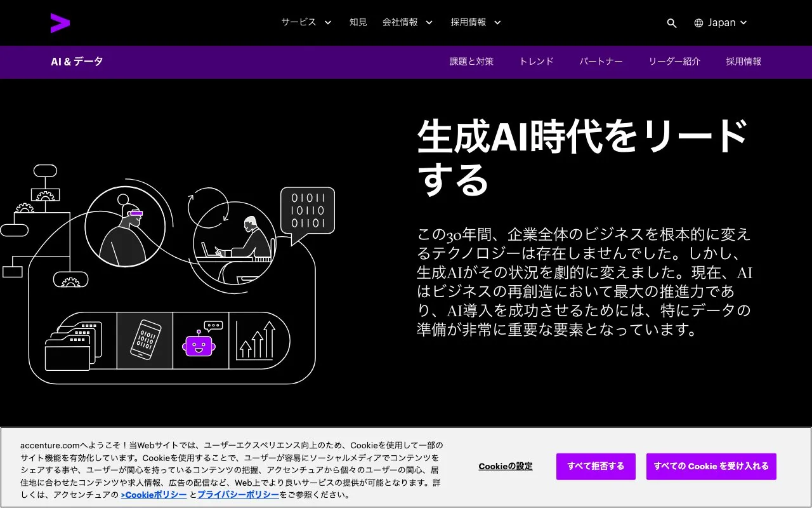Expand the 会社情報 dropdown

[x=408, y=22]
